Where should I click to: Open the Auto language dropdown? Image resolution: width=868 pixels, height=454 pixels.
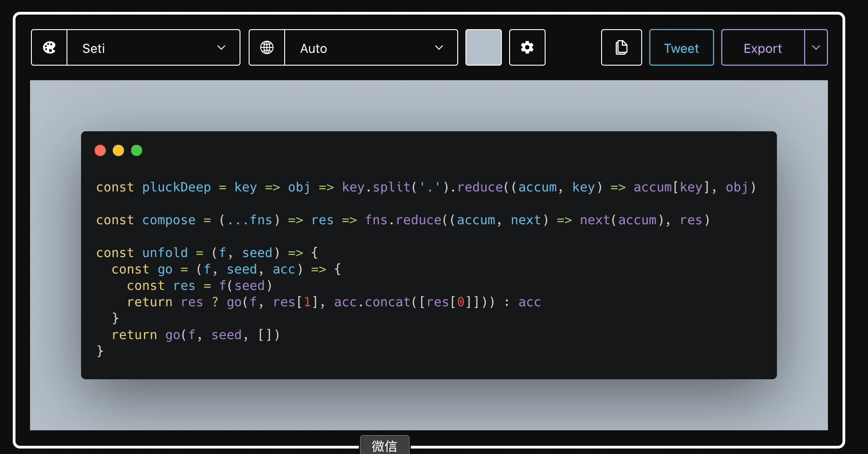tap(371, 47)
